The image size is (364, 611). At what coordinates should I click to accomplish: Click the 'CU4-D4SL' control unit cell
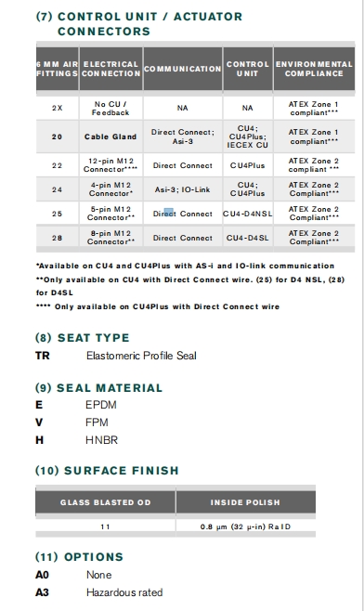(x=248, y=238)
